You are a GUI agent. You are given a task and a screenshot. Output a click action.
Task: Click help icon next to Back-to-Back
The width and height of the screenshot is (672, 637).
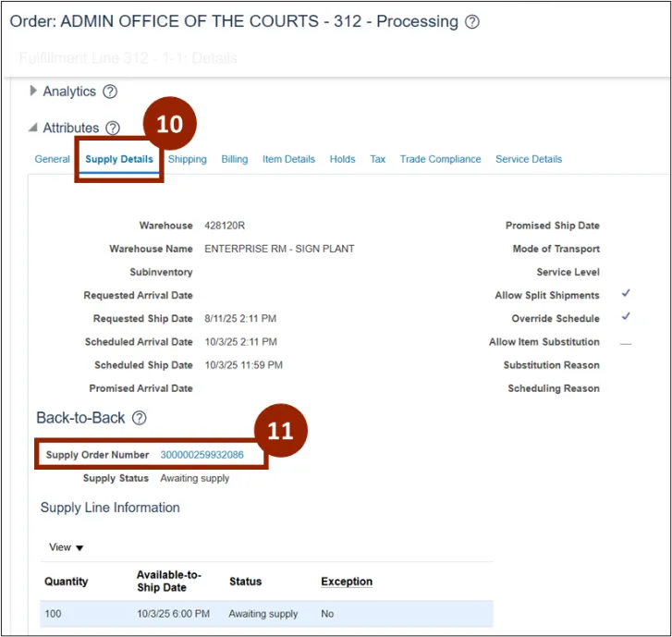[139, 418]
